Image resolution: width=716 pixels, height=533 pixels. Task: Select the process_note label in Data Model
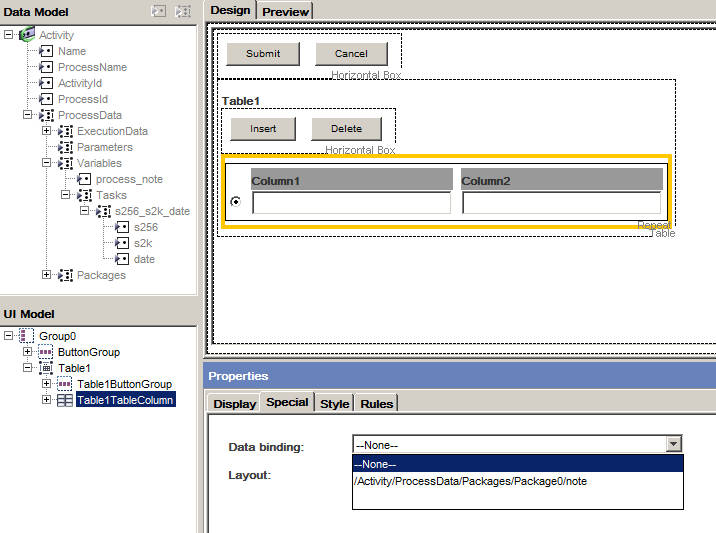(x=129, y=179)
